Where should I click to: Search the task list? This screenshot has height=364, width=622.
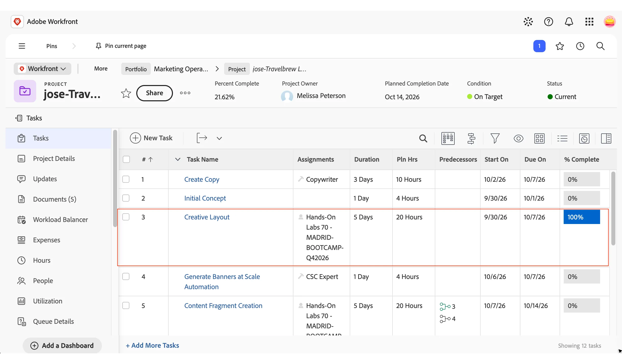click(423, 138)
